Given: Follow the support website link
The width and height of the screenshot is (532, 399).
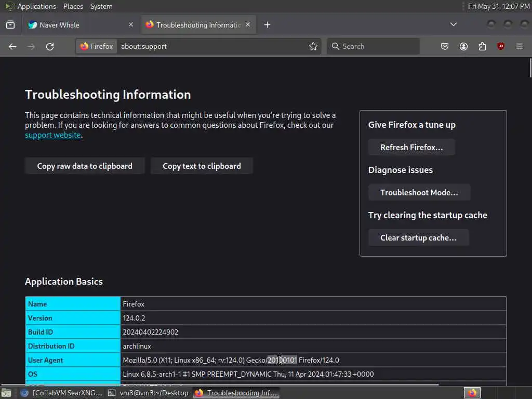Looking at the screenshot, I should click(53, 135).
